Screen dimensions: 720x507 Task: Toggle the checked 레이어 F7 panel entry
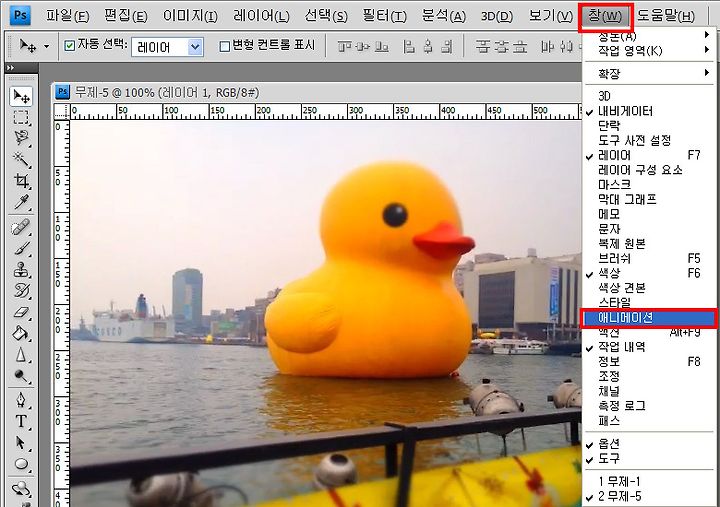point(648,155)
